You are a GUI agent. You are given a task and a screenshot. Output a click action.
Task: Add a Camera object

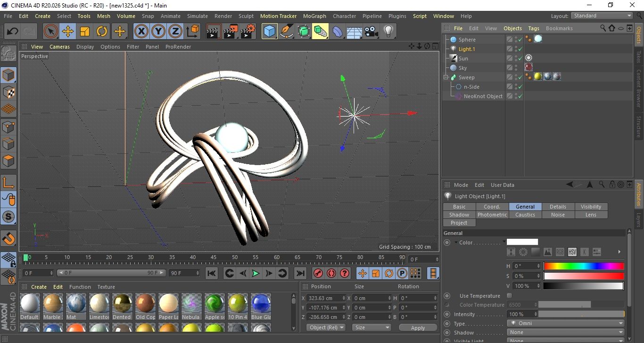pos(371,32)
